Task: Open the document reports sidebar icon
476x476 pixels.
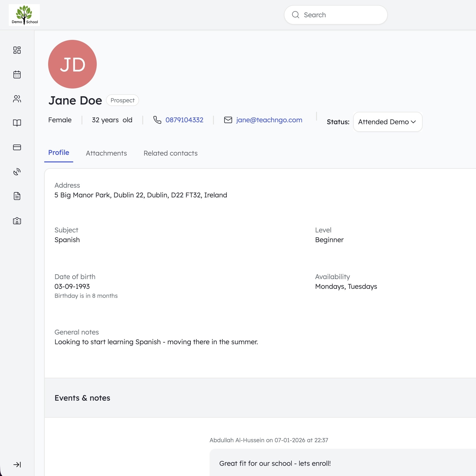Action: pyautogui.click(x=17, y=196)
